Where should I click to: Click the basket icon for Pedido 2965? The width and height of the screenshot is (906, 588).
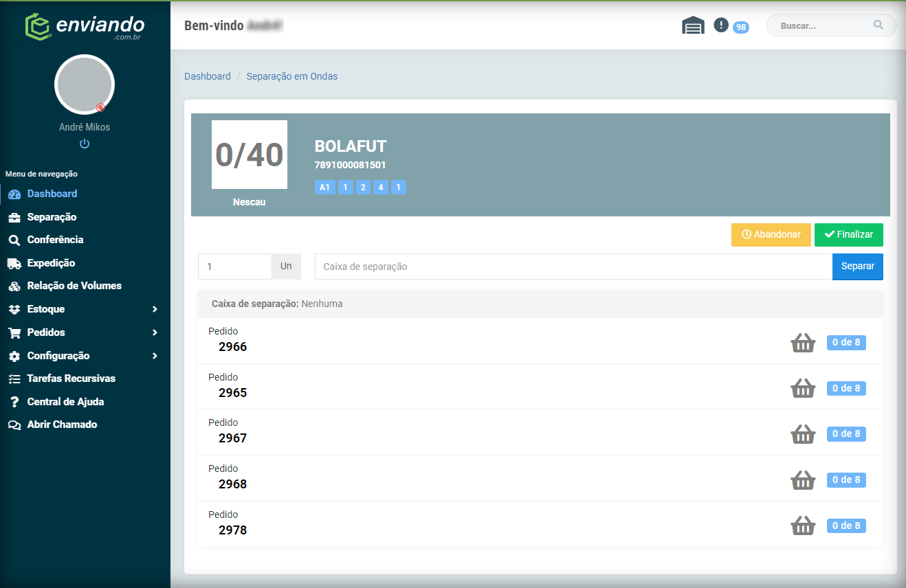pos(803,389)
